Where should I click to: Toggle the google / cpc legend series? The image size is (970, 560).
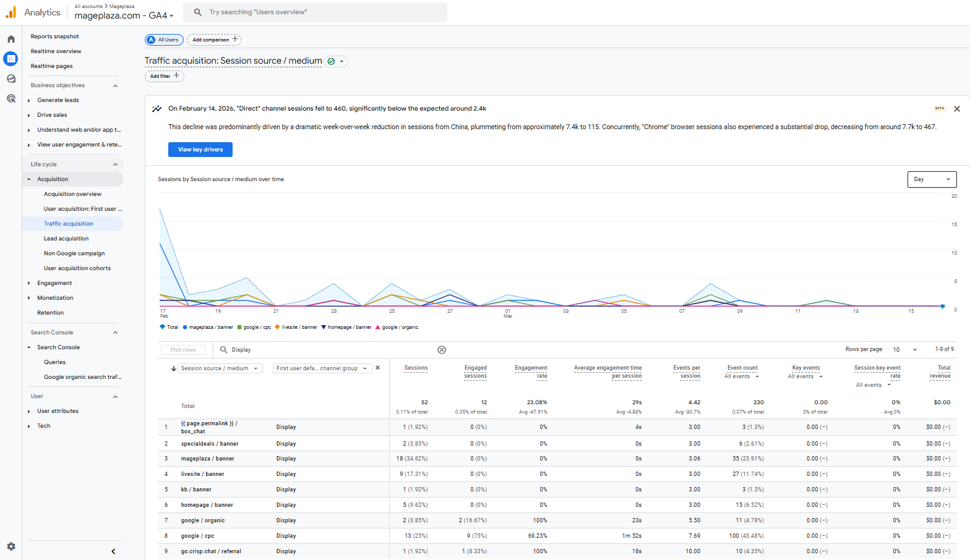pyautogui.click(x=257, y=327)
